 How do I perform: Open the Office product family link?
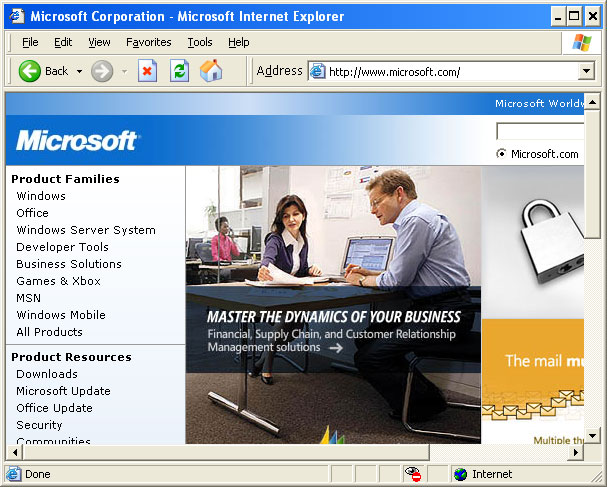click(x=33, y=213)
